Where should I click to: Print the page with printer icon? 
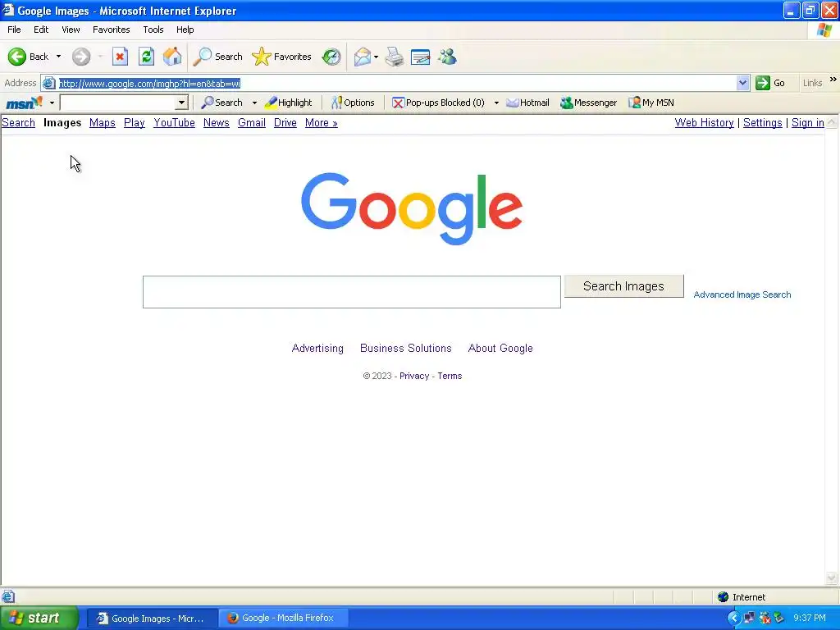[395, 57]
